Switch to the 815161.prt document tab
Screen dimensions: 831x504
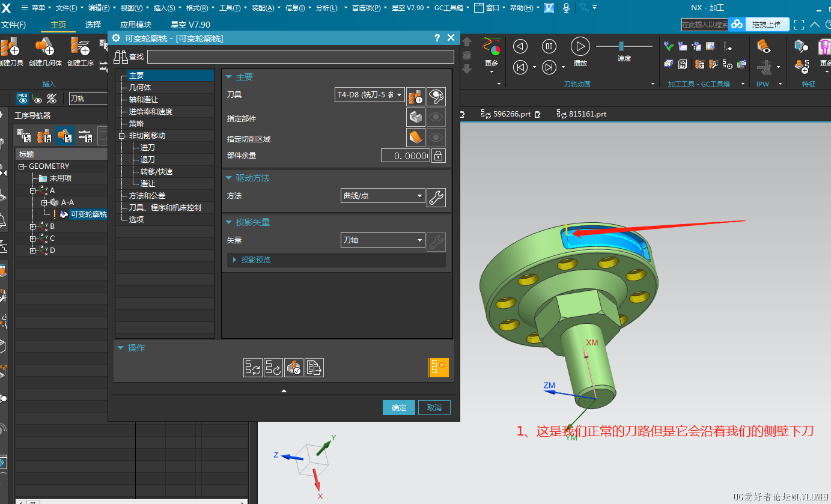581,114
